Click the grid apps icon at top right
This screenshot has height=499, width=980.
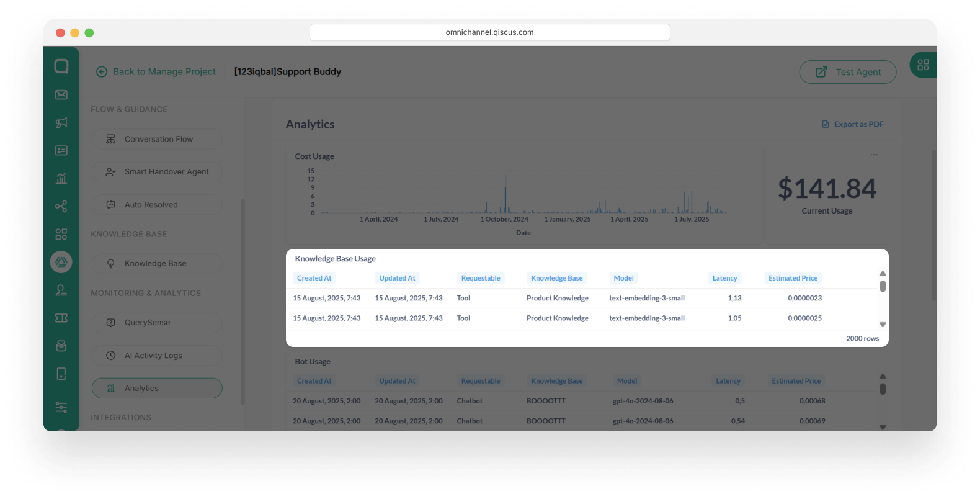pos(923,65)
